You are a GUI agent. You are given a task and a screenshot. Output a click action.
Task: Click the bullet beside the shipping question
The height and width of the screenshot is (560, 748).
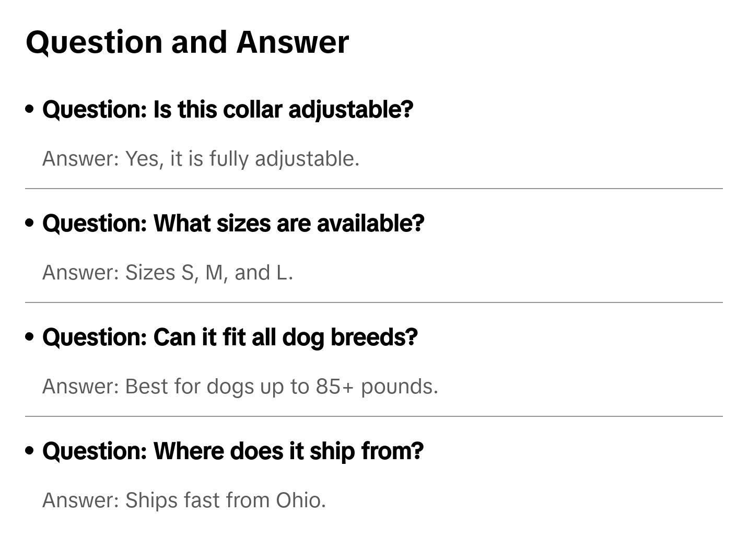30,451
